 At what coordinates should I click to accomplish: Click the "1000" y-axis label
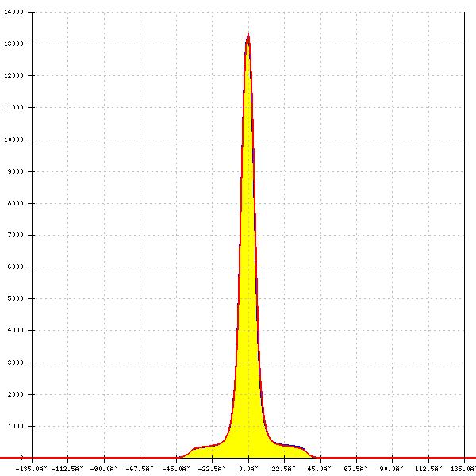[16, 426]
